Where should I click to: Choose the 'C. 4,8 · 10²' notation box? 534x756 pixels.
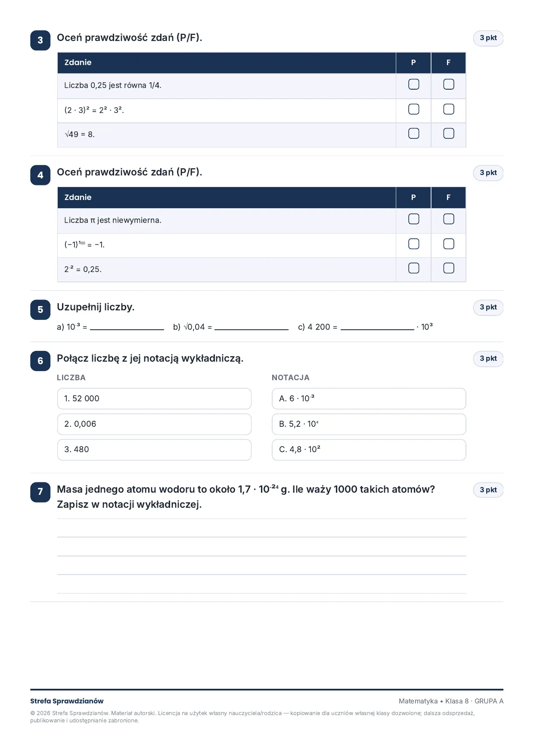pos(369,450)
